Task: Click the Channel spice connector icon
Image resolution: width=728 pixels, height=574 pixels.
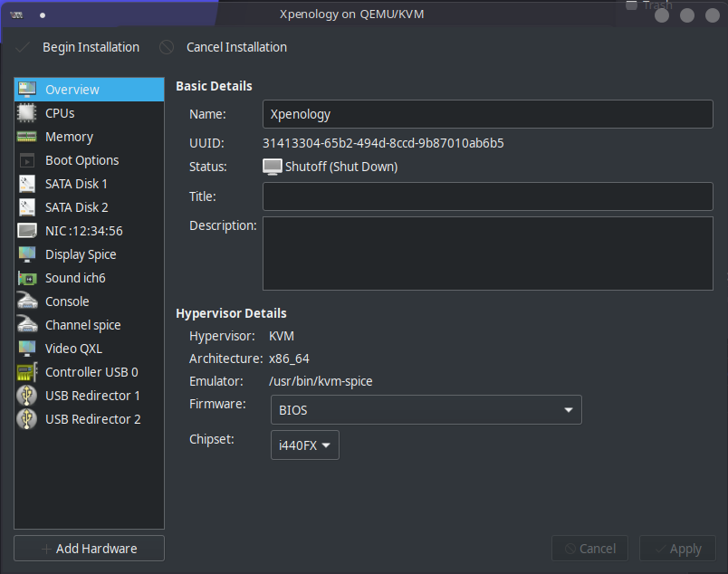Action: tap(27, 324)
